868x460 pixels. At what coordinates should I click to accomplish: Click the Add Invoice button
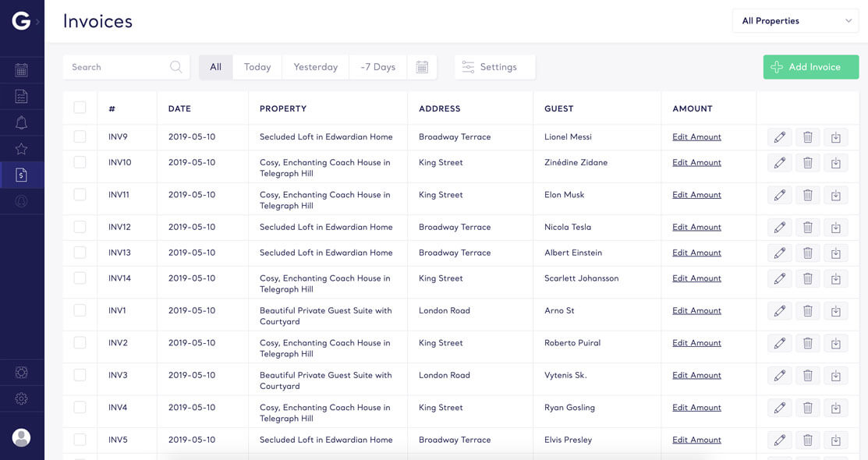click(x=810, y=67)
